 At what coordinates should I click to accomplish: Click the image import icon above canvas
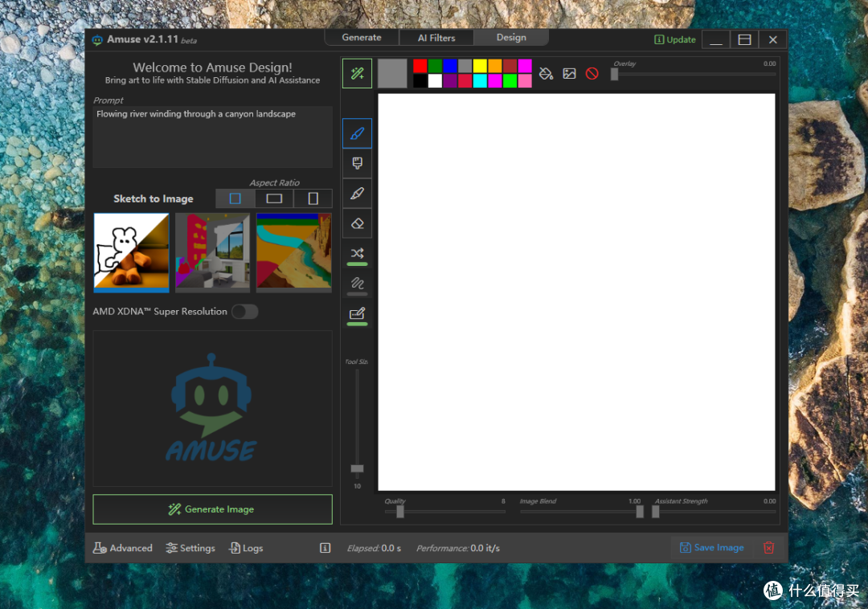[x=569, y=73]
